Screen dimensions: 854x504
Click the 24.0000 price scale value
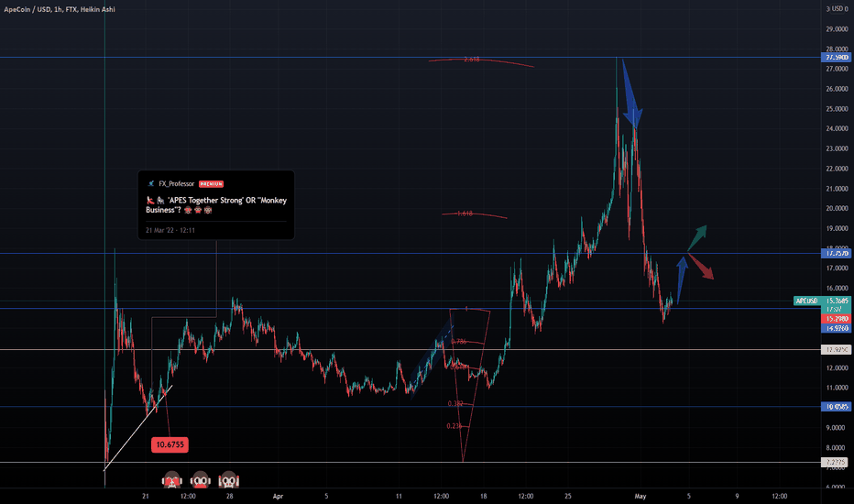[838, 128]
